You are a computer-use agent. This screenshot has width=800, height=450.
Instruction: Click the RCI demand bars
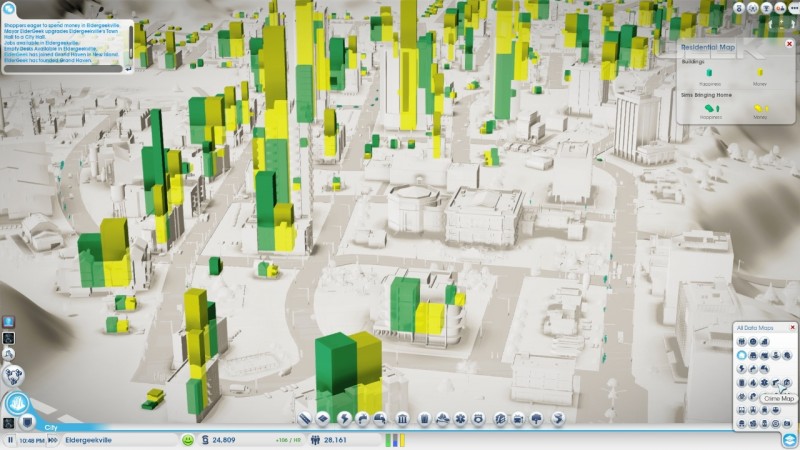pos(395,440)
